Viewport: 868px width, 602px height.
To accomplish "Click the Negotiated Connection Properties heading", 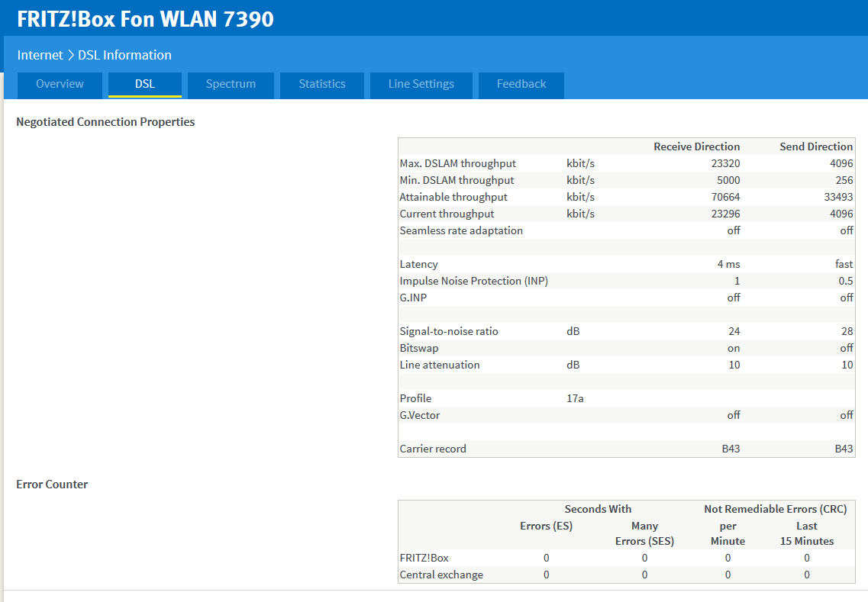I will click(105, 122).
